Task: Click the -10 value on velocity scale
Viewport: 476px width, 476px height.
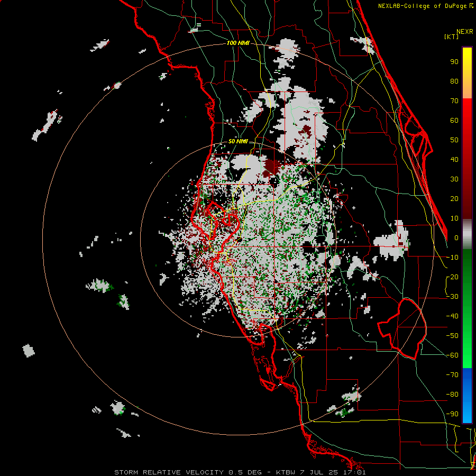Action: tap(452, 258)
